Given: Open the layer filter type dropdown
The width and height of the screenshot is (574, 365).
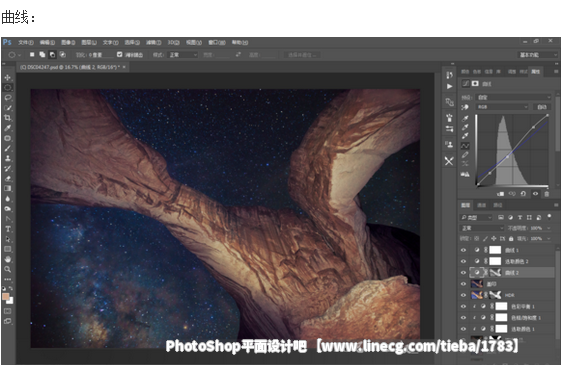Looking at the screenshot, I should (476, 217).
